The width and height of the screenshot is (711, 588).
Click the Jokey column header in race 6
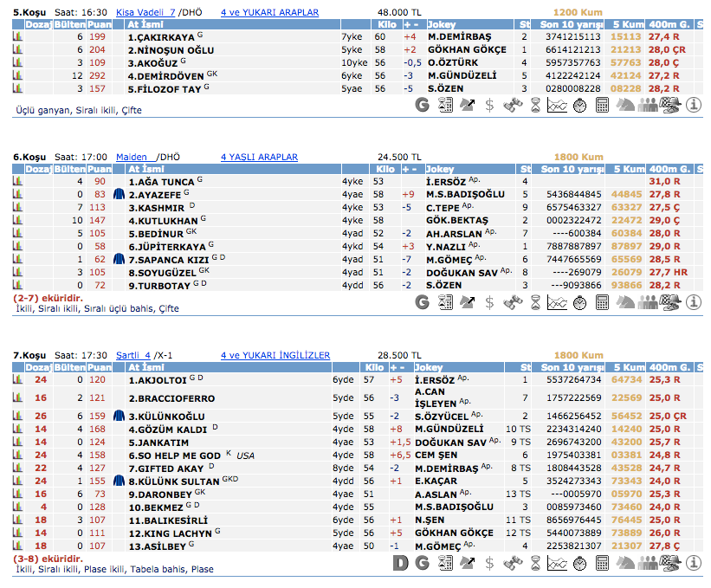440,170
